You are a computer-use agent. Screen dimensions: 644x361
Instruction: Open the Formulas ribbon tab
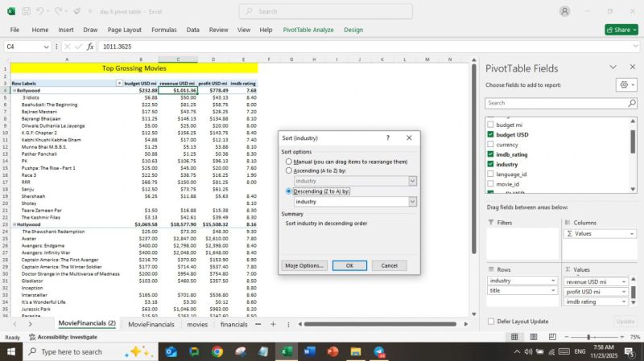tap(164, 30)
